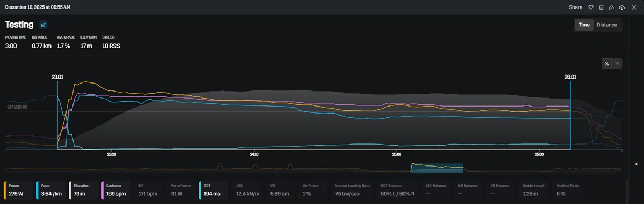
Task: Toggle the GCT metric line
Action: [213, 190]
